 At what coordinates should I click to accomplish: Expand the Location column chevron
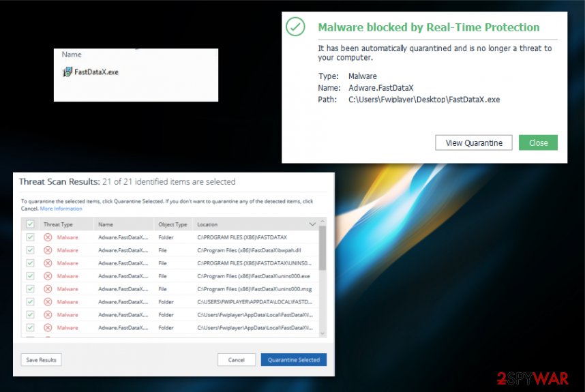pos(312,224)
